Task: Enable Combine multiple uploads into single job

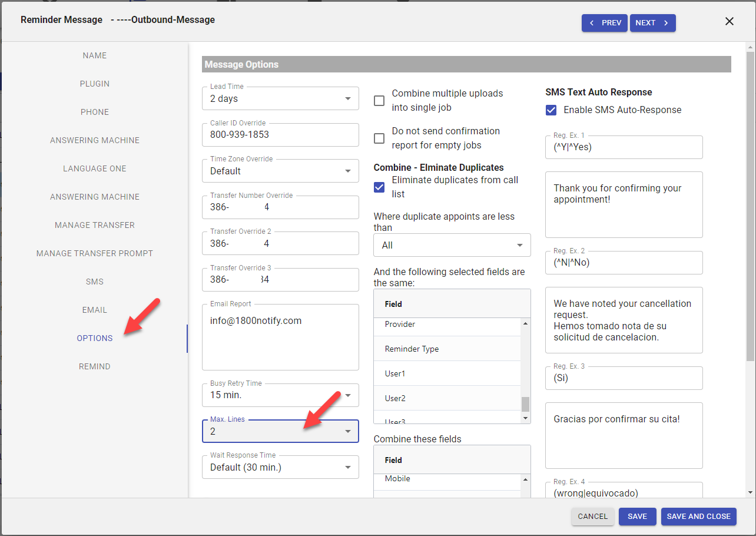Action: pos(380,101)
